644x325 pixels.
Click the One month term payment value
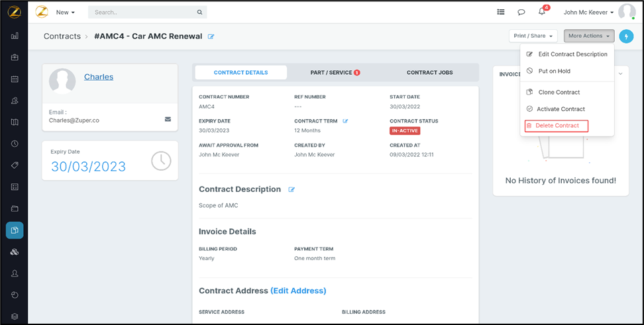[315, 259]
